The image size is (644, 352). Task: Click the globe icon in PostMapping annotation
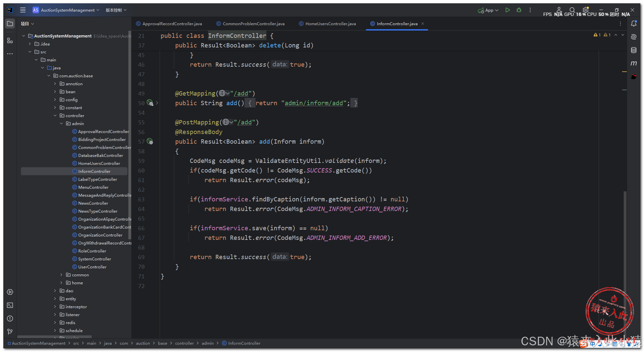point(226,122)
